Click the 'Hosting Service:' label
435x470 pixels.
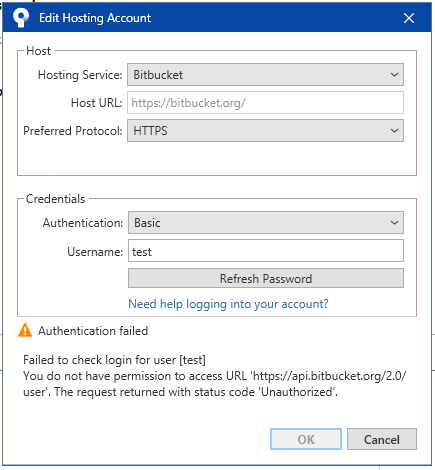[x=80, y=75]
